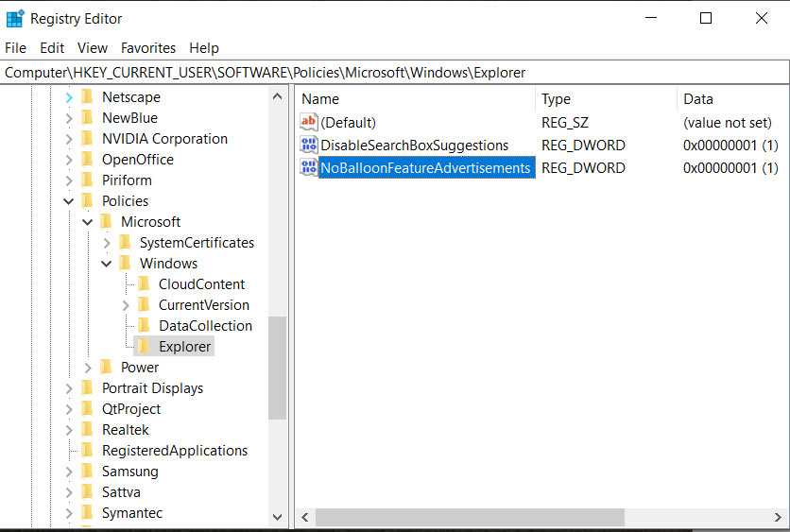The image size is (790, 532).
Task: Expand the Realtek key
Action: point(69,430)
